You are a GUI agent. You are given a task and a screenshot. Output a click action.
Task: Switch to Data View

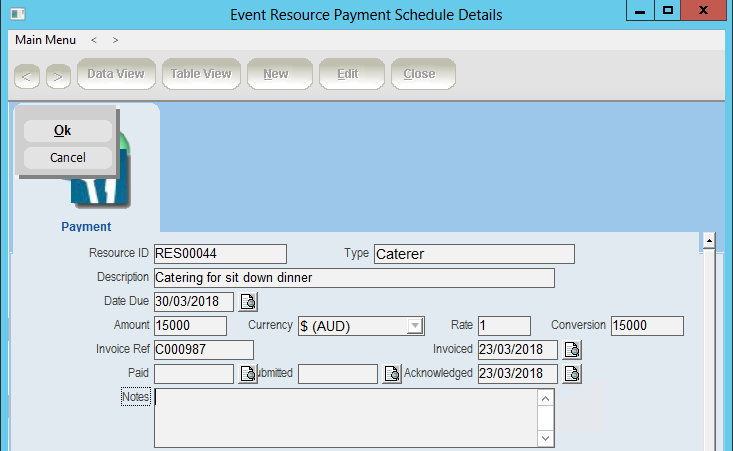pos(116,74)
